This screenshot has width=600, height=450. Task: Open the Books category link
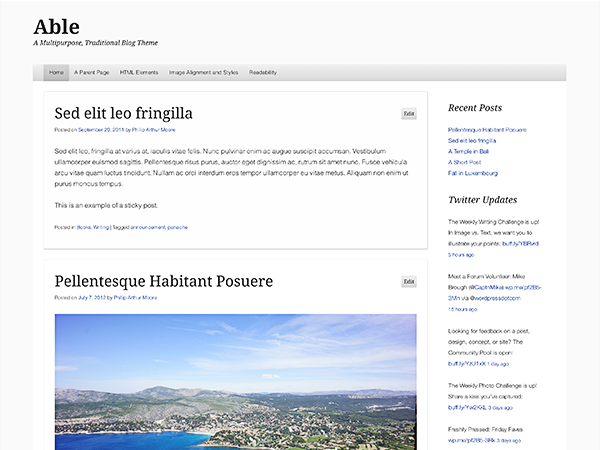point(84,227)
